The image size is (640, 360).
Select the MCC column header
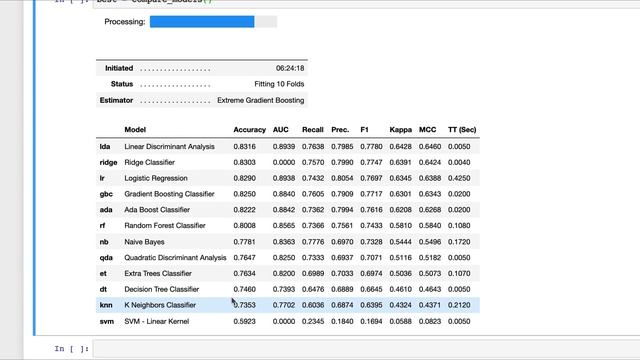427,130
